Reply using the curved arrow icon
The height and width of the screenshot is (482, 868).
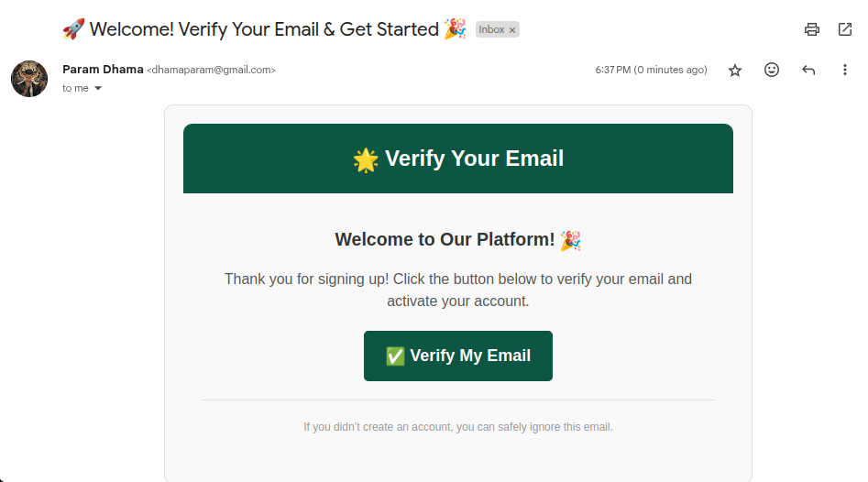click(x=808, y=70)
